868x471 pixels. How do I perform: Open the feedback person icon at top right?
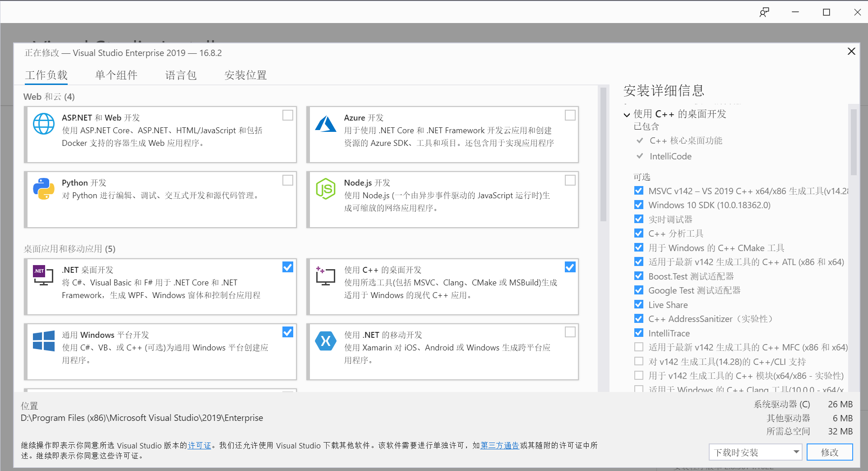tap(763, 12)
